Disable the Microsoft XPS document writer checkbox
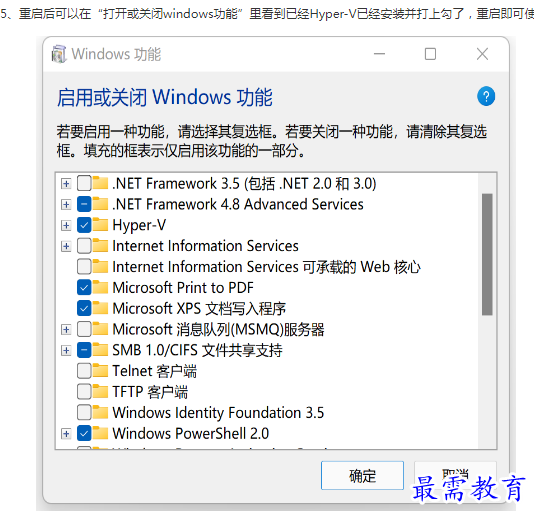This screenshot has height=520, width=534. (x=84, y=308)
